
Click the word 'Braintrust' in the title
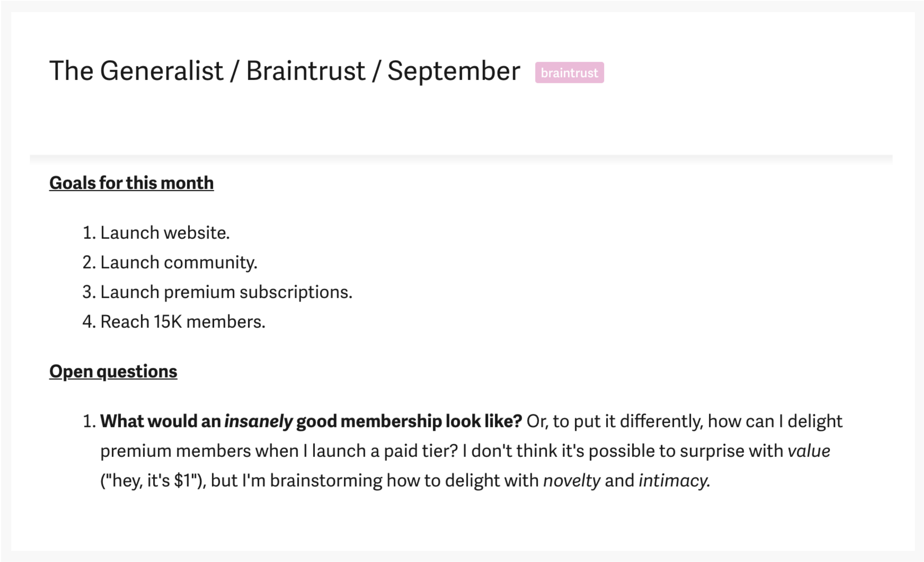pos(305,71)
